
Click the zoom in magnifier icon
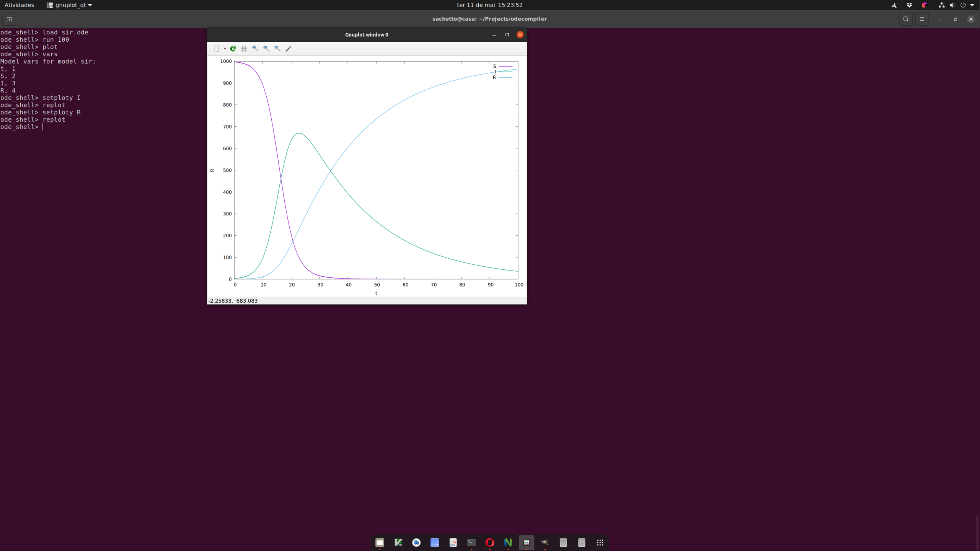coord(266,49)
